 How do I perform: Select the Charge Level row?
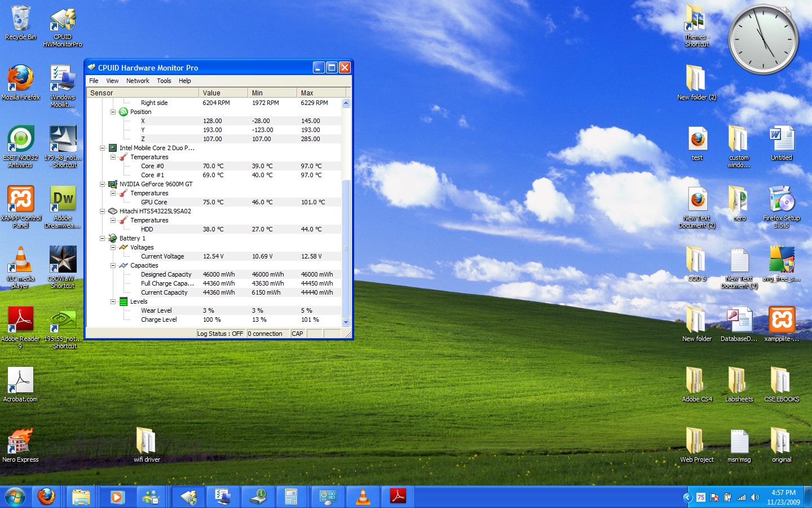214,319
